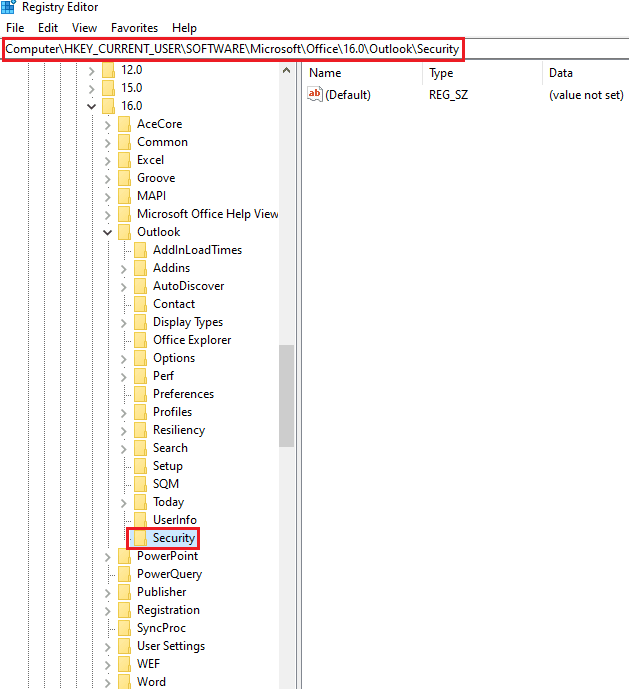Select the Preferences folder icon
The height and width of the screenshot is (689, 629).
tap(140, 394)
